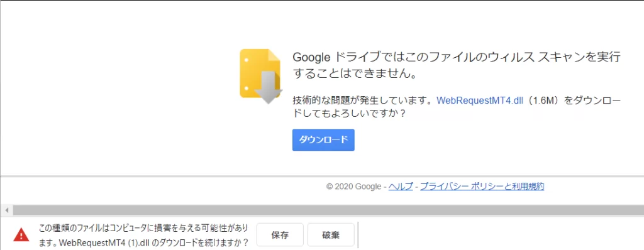Open プライバシー ポリシーと利用規約 link

482,187
